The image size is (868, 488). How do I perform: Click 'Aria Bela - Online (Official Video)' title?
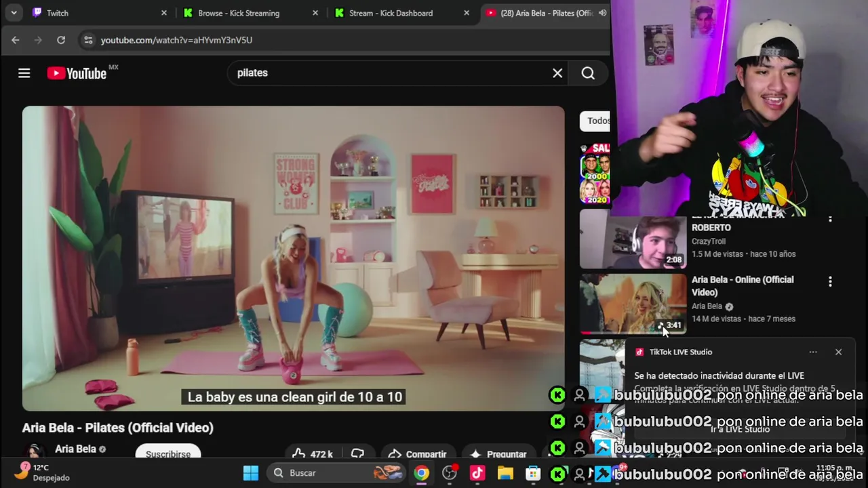[x=743, y=286]
